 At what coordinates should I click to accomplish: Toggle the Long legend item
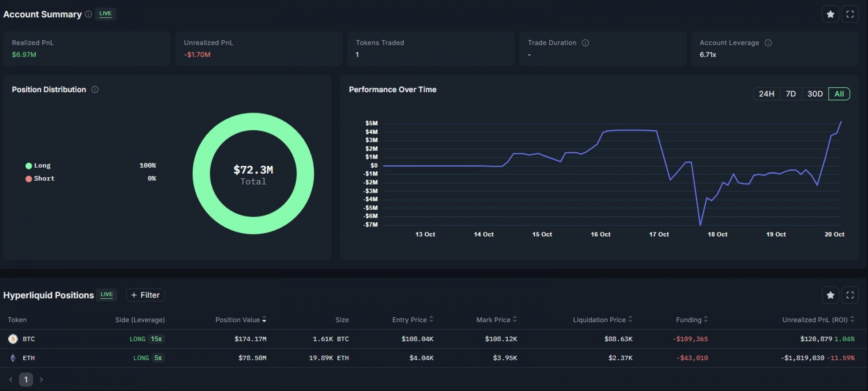pyautogui.click(x=38, y=166)
